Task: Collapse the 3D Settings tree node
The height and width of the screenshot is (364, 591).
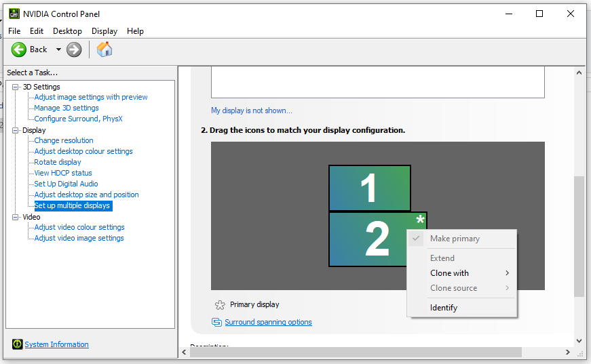Action: (x=16, y=87)
